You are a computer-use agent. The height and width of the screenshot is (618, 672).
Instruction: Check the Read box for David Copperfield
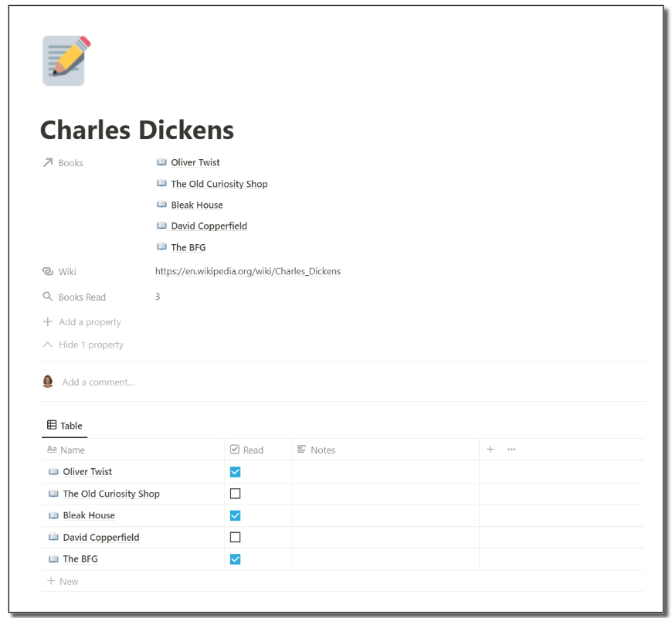(236, 537)
